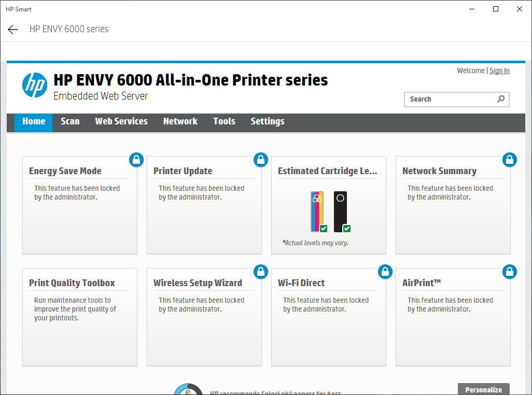Click the Personalize button
This screenshot has width=532, height=395.
pos(483,390)
